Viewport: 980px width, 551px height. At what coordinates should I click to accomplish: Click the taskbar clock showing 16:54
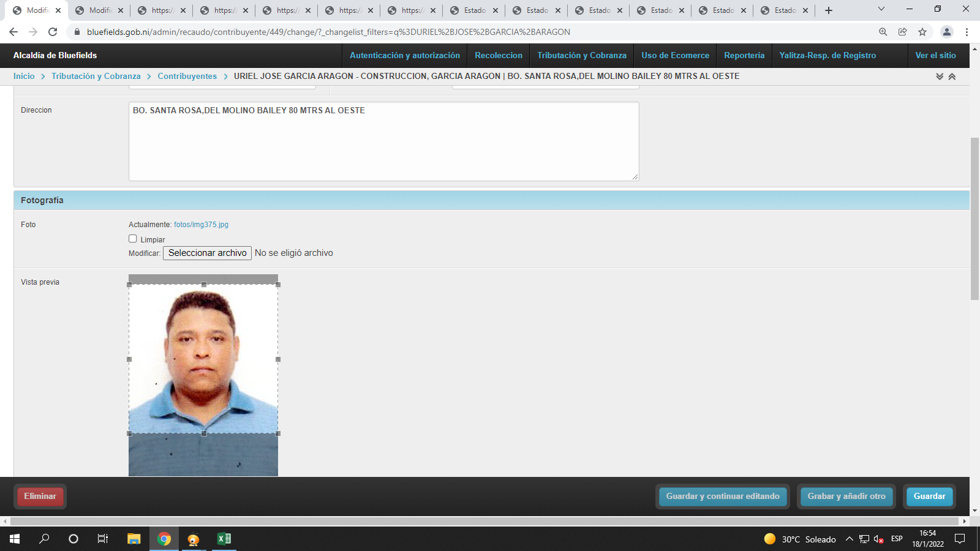click(x=927, y=539)
